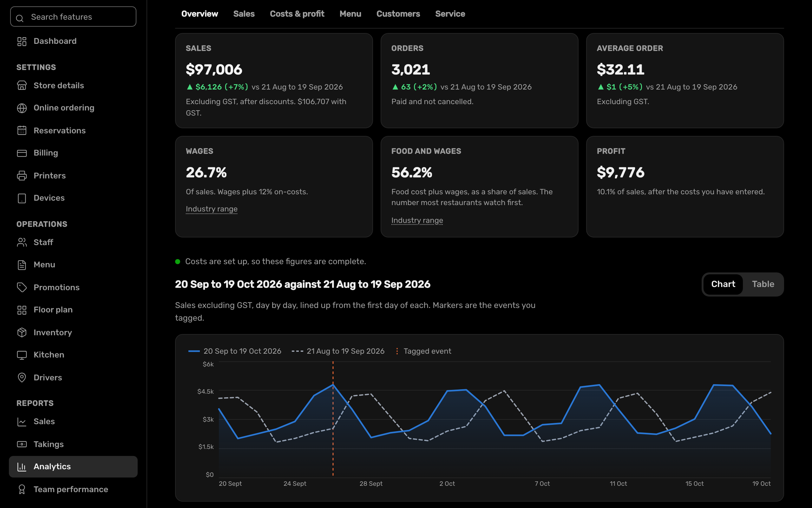Screen dimensions: 812x508
Task: Click Industry range link under Wages
Action: coord(212,209)
